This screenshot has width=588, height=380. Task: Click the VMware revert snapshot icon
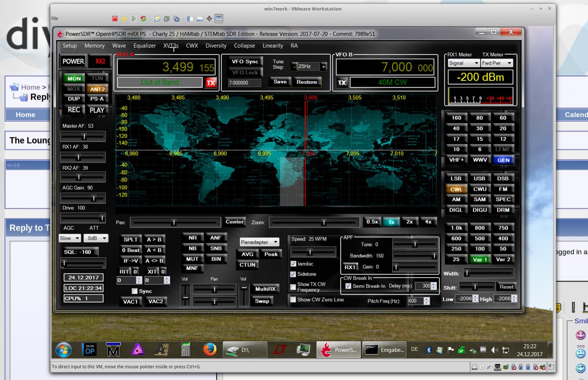167,18
